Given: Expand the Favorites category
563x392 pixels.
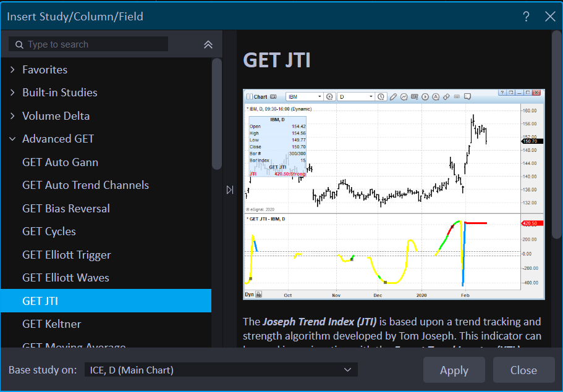Looking at the screenshot, I should tap(12, 70).
